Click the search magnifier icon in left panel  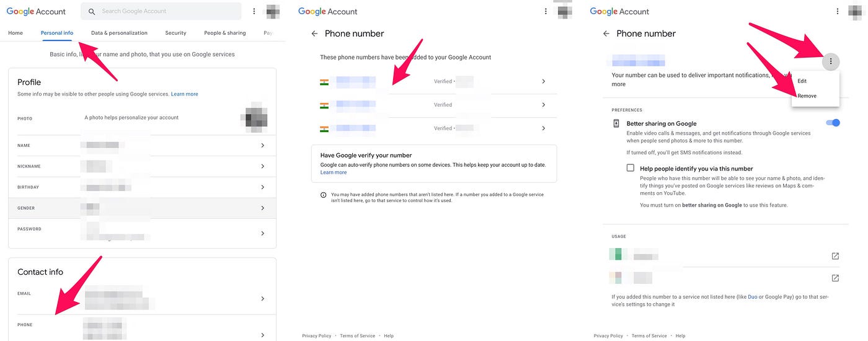click(x=92, y=11)
